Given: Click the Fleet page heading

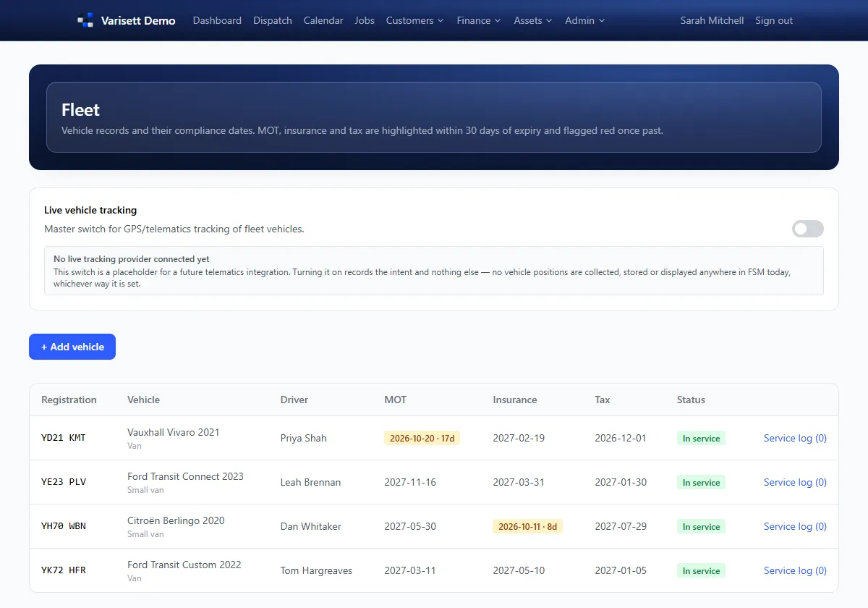Looking at the screenshot, I should click(x=80, y=110).
